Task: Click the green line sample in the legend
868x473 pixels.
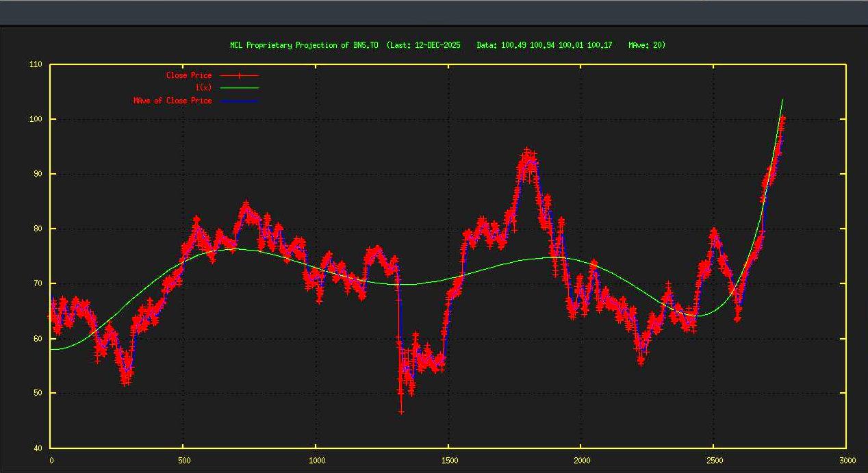Action: tap(239, 88)
